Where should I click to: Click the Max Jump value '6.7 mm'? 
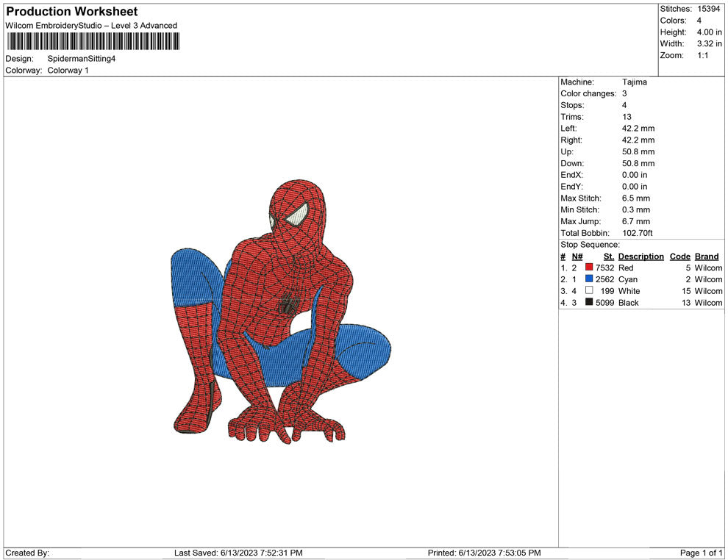(x=636, y=221)
